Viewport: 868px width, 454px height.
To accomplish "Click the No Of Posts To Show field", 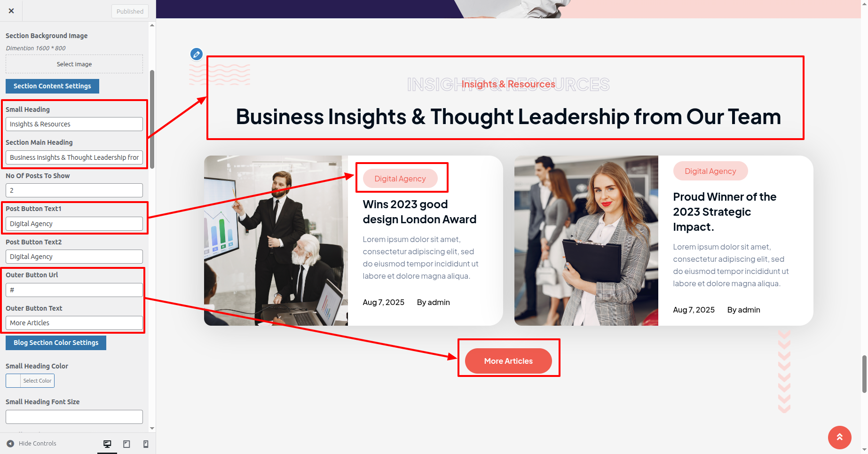I will point(74,190).
